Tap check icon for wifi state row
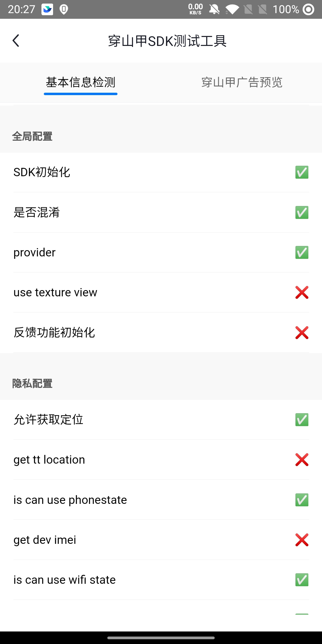Screen dimensions: 322x644 (302, 580)
